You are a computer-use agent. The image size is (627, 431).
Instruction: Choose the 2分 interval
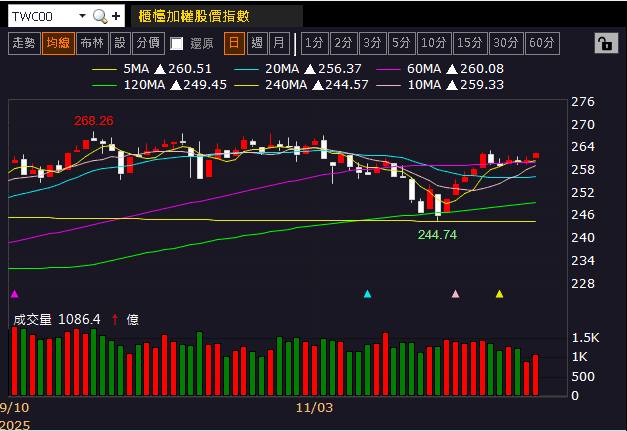point(343,43)
